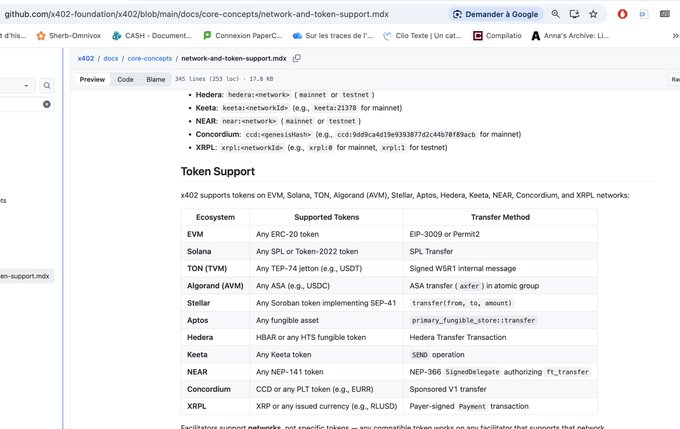Viewport: 680px width, 429px height.
Task: Open the docs breadcrumb link
Action: [x=111, y=58]
